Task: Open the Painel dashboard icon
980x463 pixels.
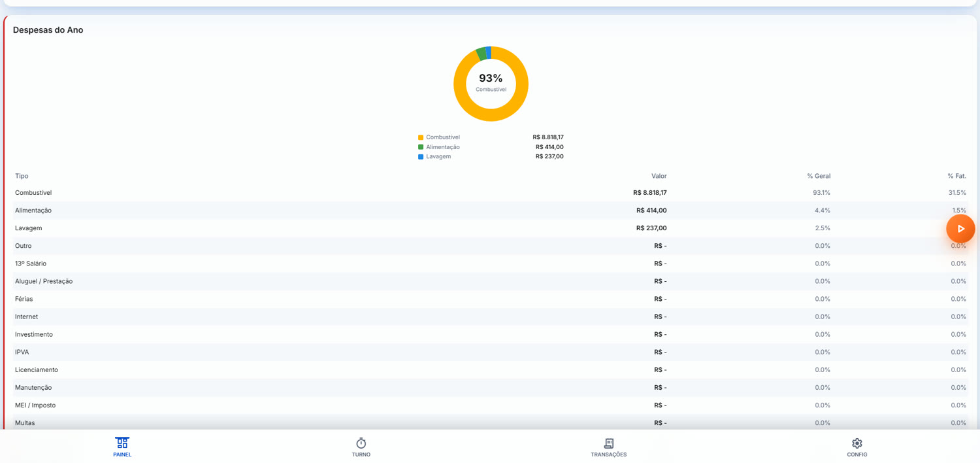Action: click(x=122, y=443)
